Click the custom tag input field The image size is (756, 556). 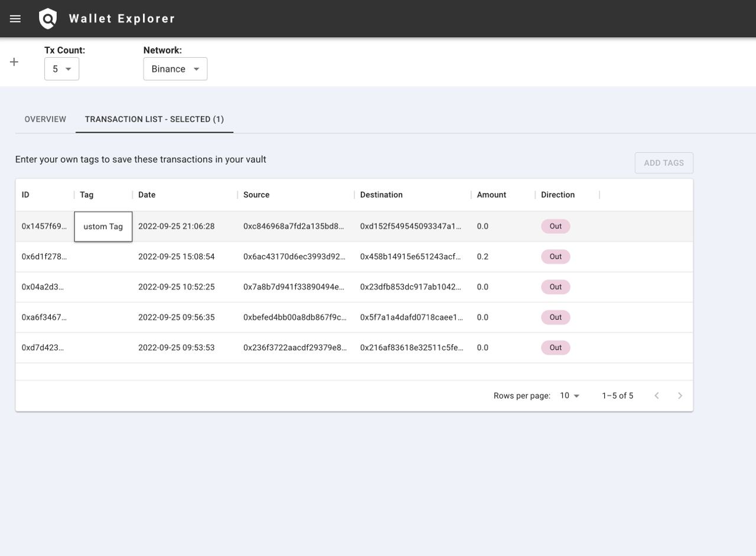[103, 226]
